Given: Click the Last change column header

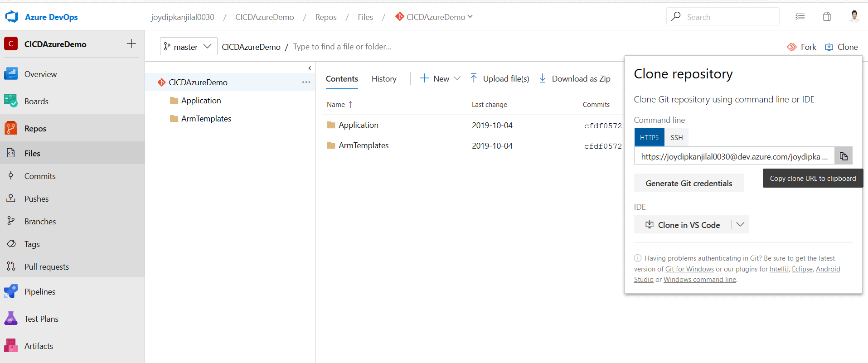Looking at the screenshot, I should coord(489,104).
